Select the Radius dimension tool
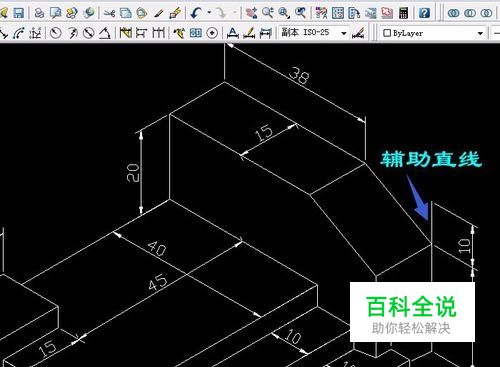Screen dimensions: 500x367 [x=56, y=33]
